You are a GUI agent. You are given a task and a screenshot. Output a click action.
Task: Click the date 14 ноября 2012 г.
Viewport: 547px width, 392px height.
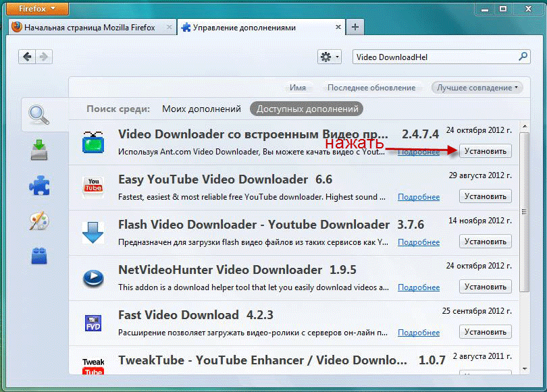coord(480,221)
